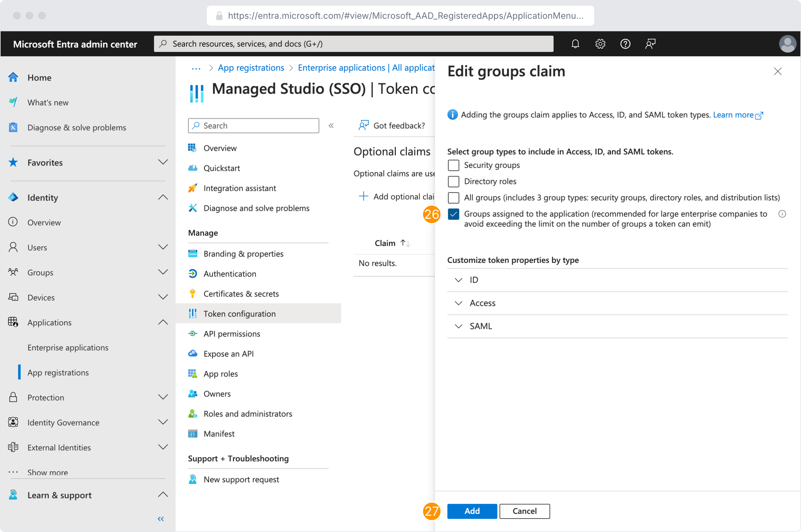Uncheck Groups assigned to the application
The height and width of the screenshot is (532, 801).
(454, 214)
